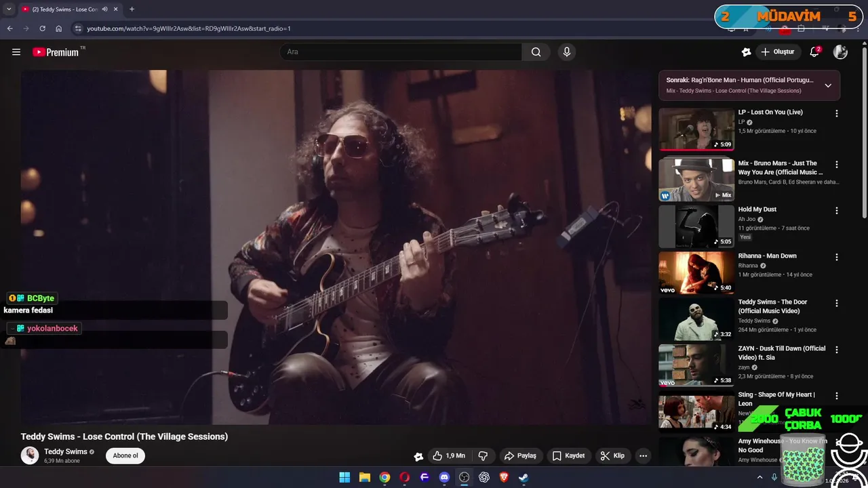Open browser home page button
868x488 pixels.
[x=59, y=28]
